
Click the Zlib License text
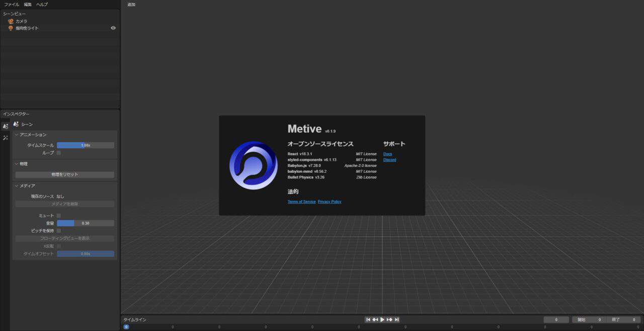click(366, 177)
